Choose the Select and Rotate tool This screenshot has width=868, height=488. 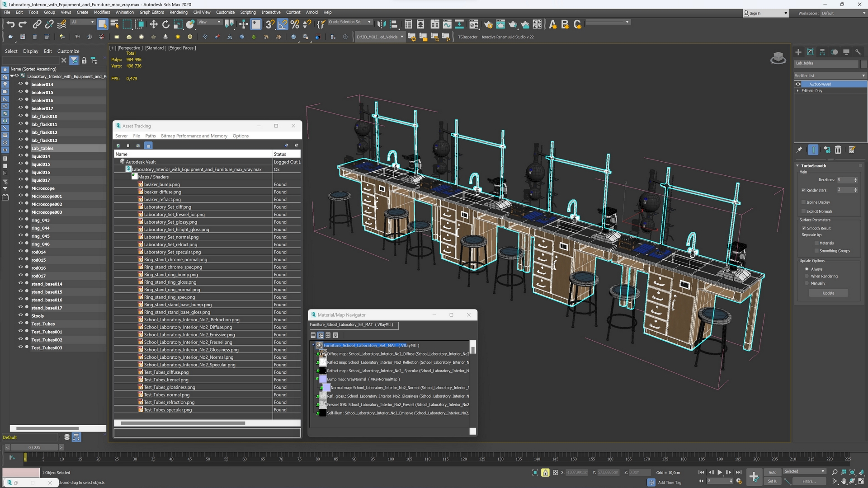point(166,24)
